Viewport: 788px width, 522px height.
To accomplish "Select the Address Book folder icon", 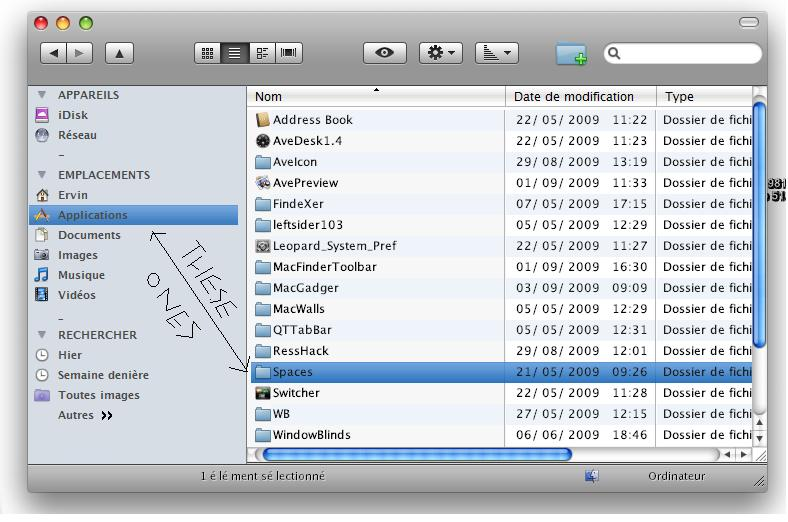I will [262, 120].
